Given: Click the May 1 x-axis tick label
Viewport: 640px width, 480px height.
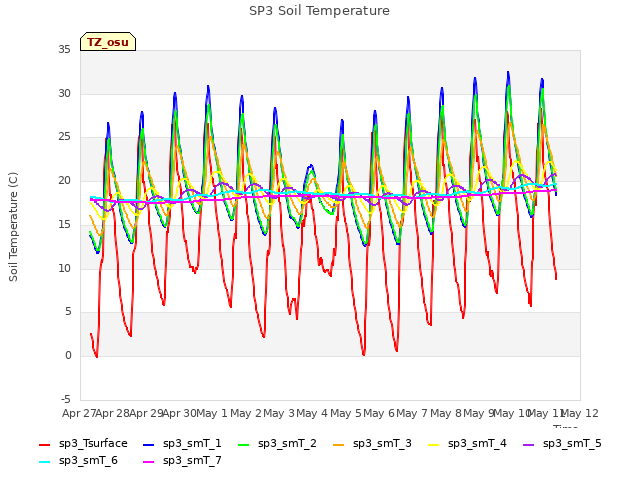Looking at the screenshot, I should [211, 413].
